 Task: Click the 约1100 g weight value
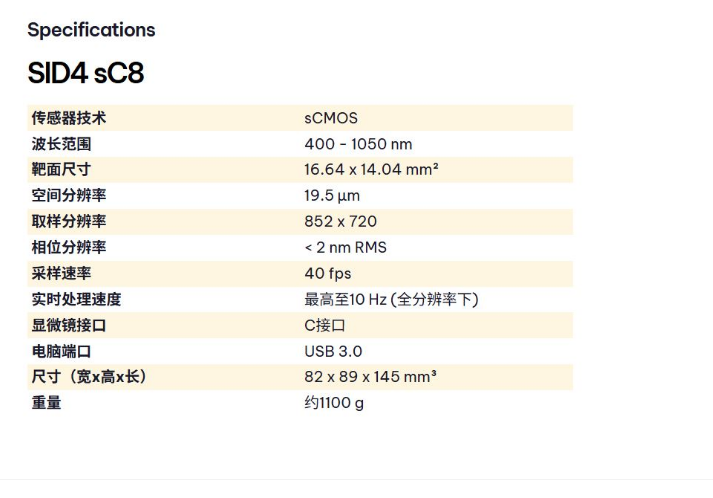tap(334, 403)
